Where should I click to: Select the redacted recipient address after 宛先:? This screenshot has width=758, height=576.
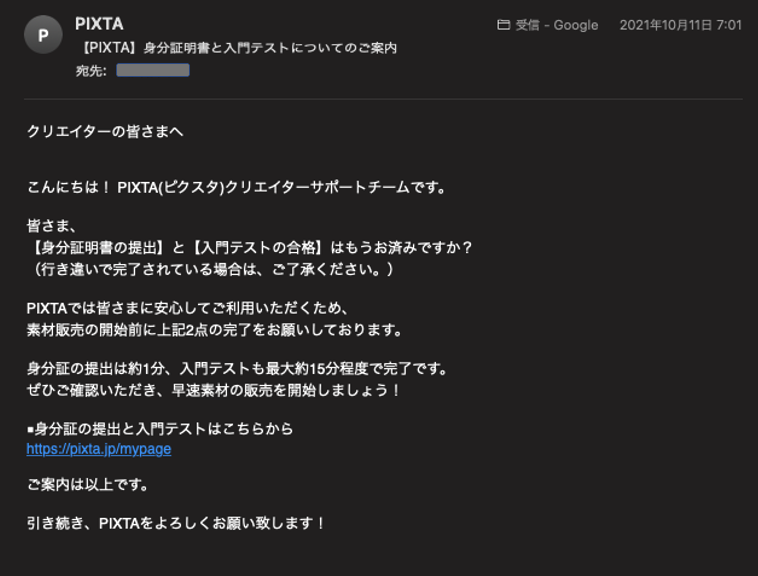point(153,71)
